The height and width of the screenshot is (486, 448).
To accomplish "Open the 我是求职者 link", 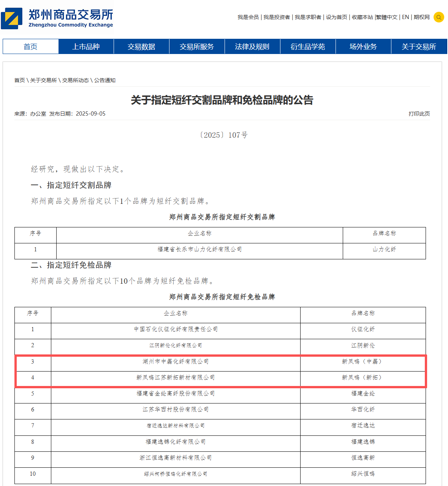I will click(308, 17).
